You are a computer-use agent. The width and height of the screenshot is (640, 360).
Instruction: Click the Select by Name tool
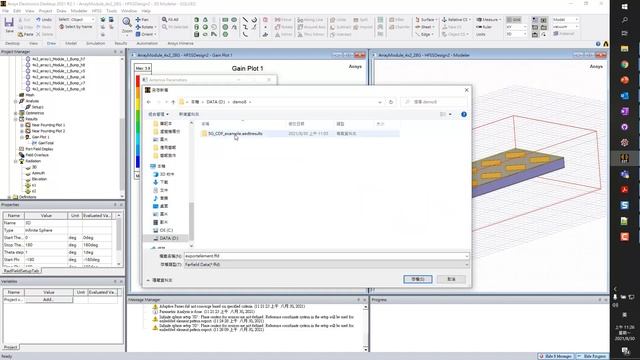click(76, 27)
